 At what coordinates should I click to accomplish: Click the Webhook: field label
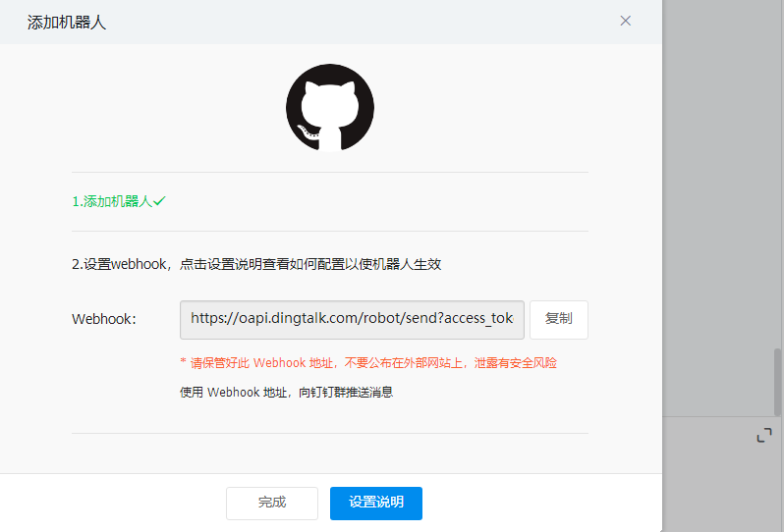pyautogui.click(x=104, y=319)
